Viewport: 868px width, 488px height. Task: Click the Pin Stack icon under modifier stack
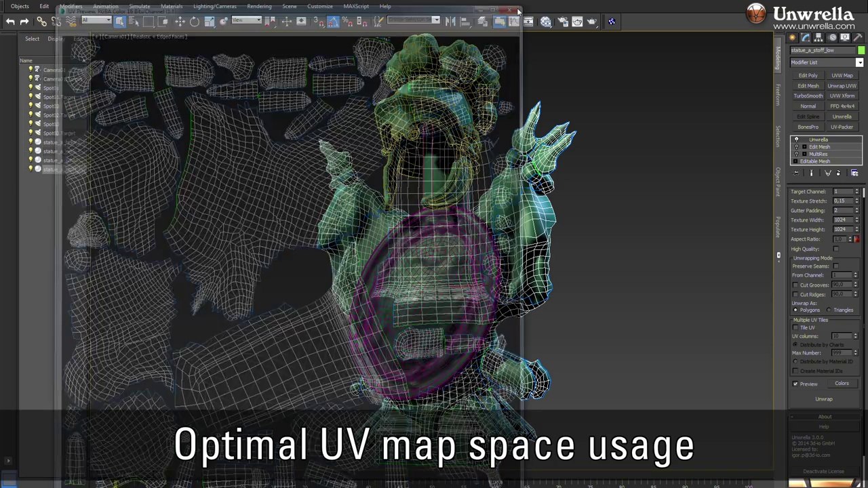pos(796,174)
